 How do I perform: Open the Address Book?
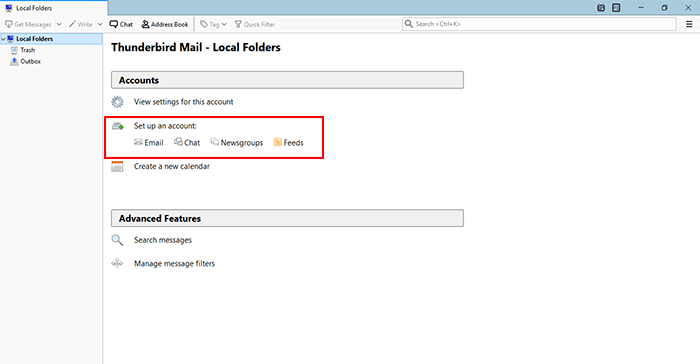165,24
